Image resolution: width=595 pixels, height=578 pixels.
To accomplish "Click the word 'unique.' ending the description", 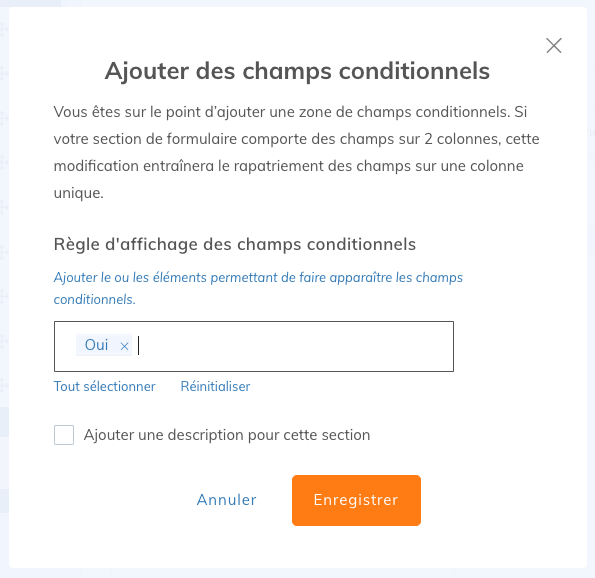I will 79,193.
